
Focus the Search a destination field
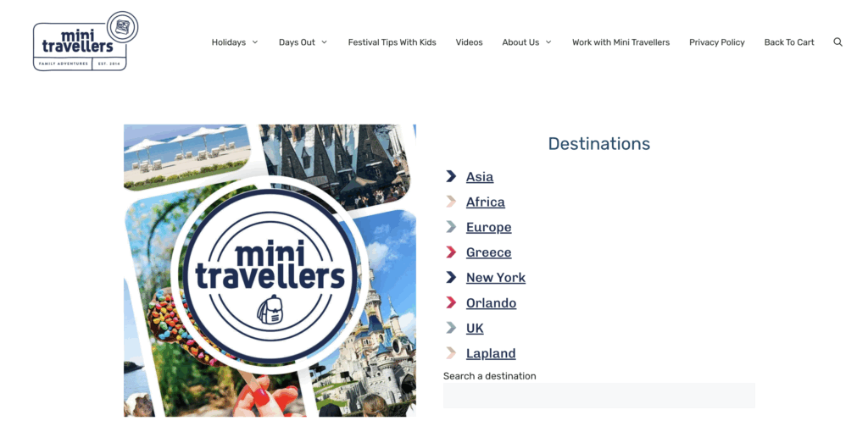point(599,396)
